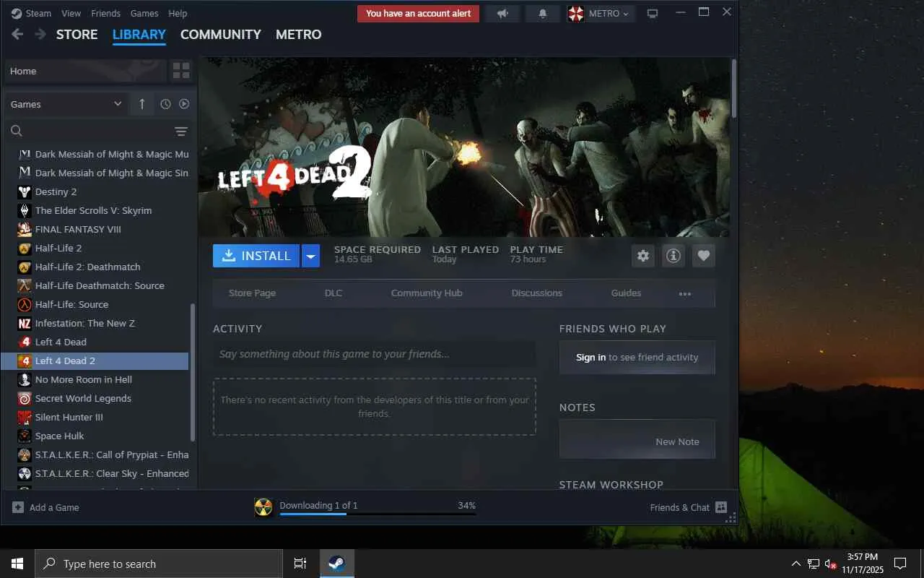924x578 pixels.
Task: Click the muted volume tray icon
Action: (x=830, y=564)
